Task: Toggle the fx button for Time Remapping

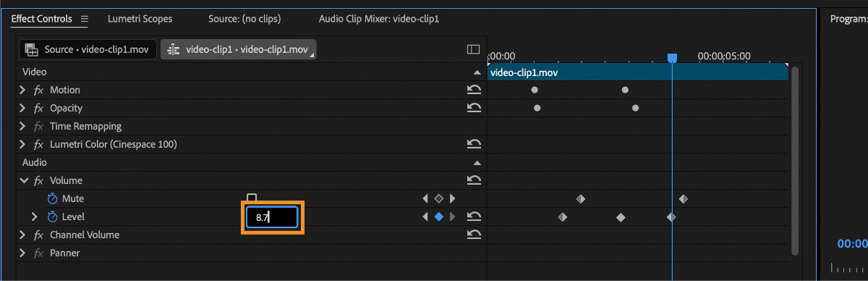Action: pos(38,126)
